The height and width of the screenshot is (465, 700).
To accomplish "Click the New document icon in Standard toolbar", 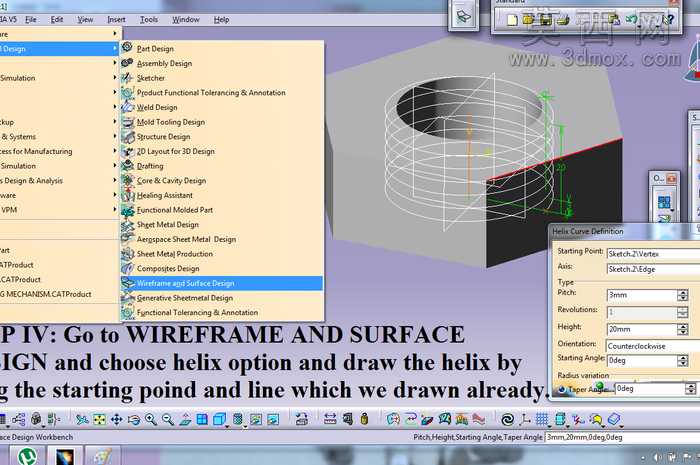I will pyautogui.click(x=512, y=20).
